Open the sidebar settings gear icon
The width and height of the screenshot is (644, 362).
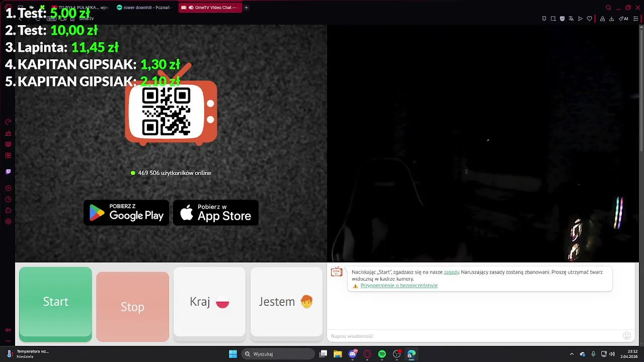8,221
